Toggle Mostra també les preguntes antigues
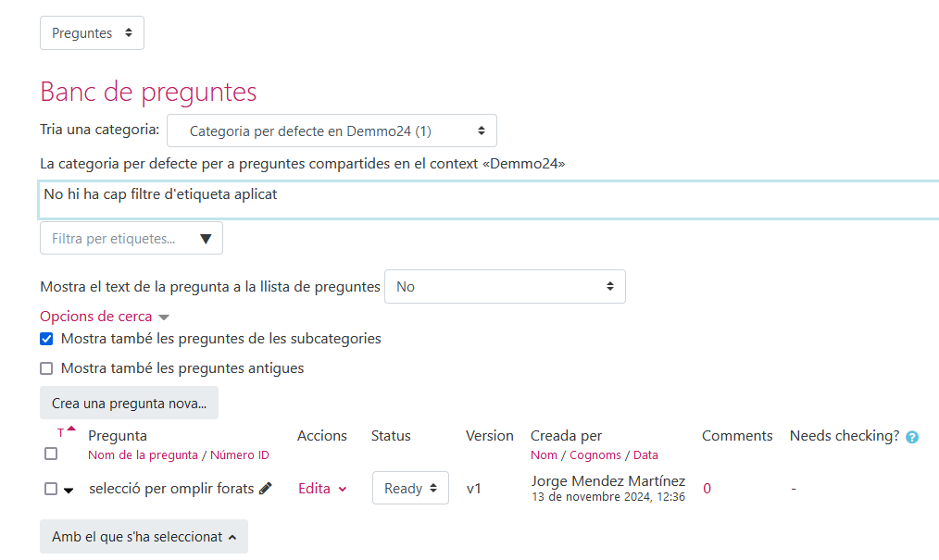This screenshot has width=939, height=560. (x=46, y=368)
